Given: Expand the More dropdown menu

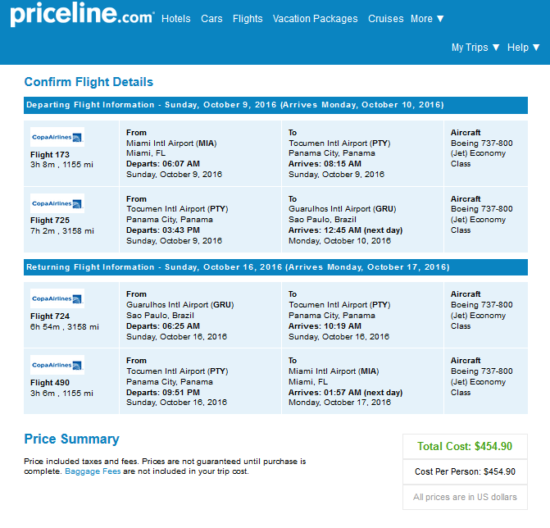Looking at the screenshot, I should tap(427, 19).
